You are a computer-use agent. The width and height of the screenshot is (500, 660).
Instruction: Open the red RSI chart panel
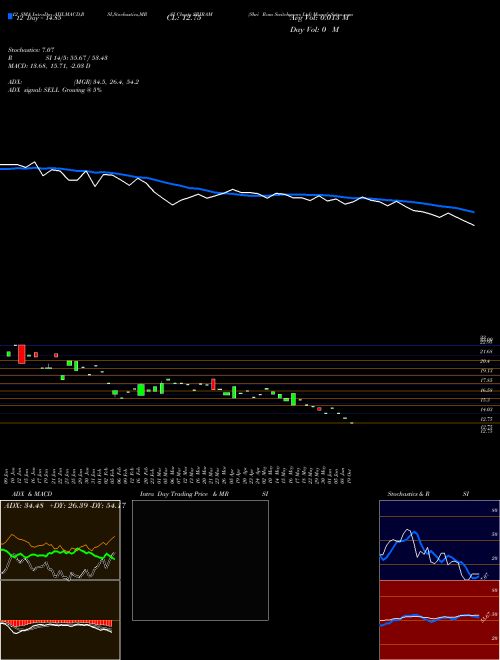click(x=439, y=620)
